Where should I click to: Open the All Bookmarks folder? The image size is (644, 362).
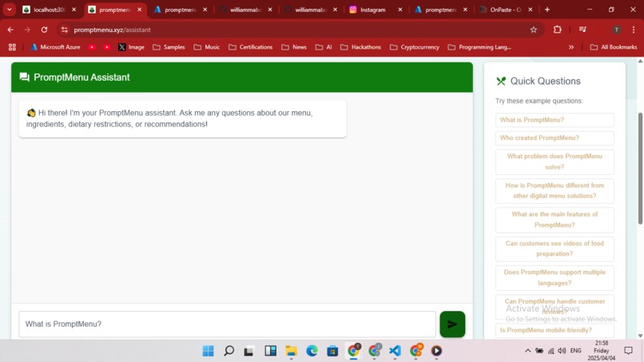(x=614, y=47)
